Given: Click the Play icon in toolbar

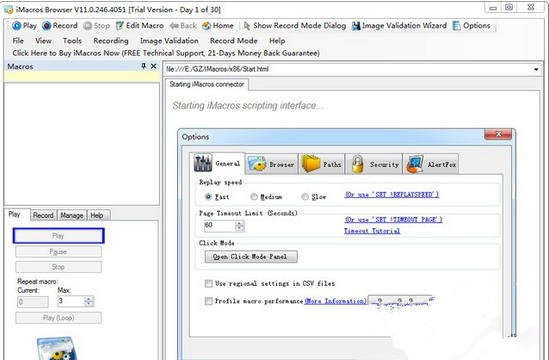Looking at the screenshot, I should point(16,26).
